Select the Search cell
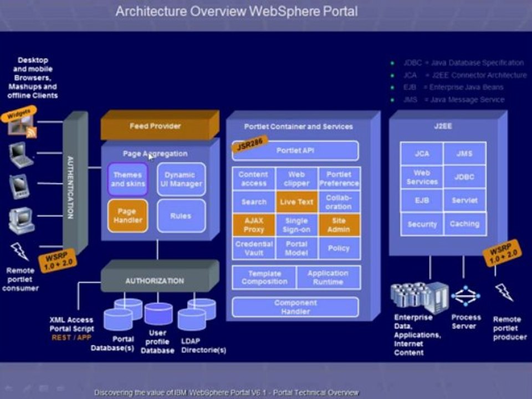The image size is (532, 399). [x=254, y=202]
